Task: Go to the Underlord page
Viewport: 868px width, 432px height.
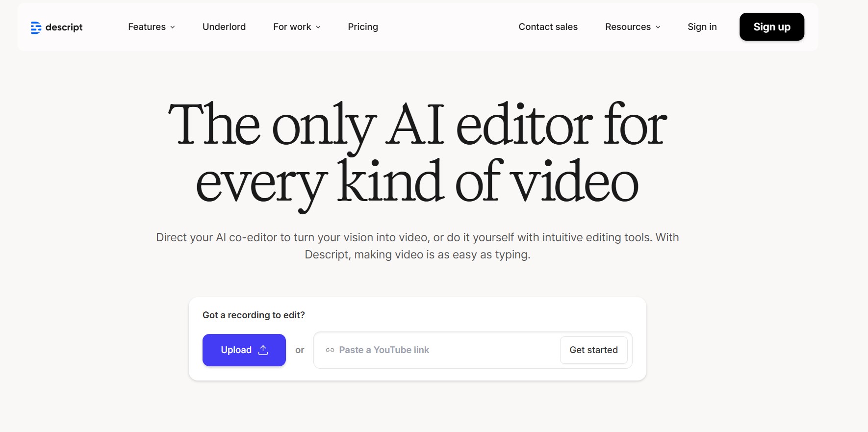Action: click(x=224, y=27)
